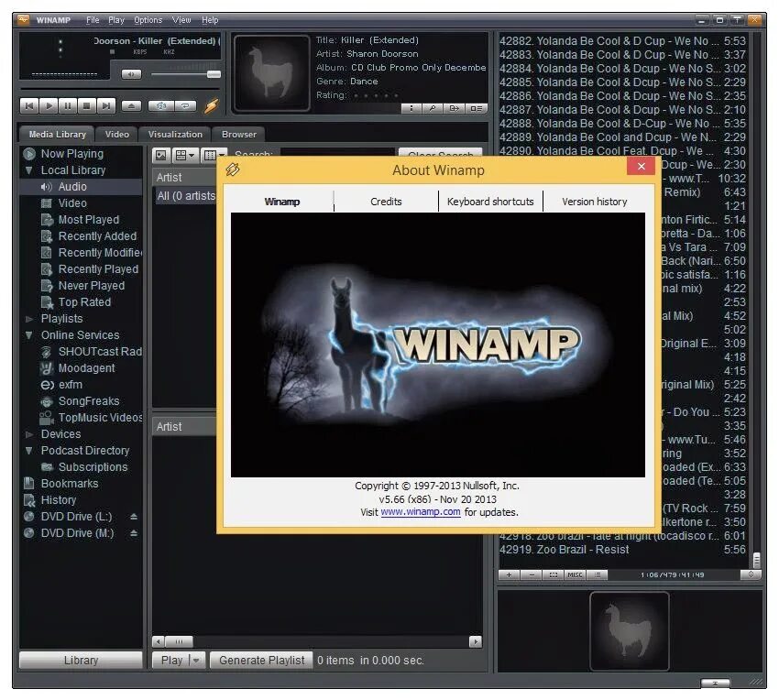Expand the Devices tree node
Viewport: 779px width, 700px height.
pos(28,434)
